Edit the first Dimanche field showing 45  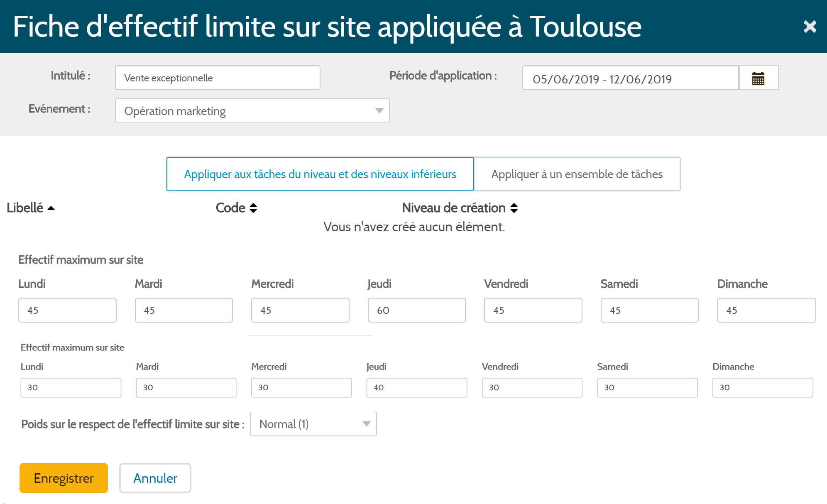(766, 310)
